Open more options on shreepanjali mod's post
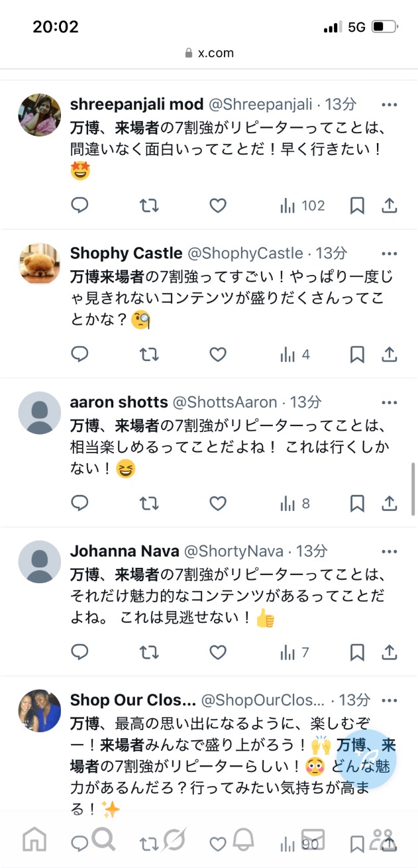The height and width of the screenshot is (868, 418). click(x=390, y=105)
